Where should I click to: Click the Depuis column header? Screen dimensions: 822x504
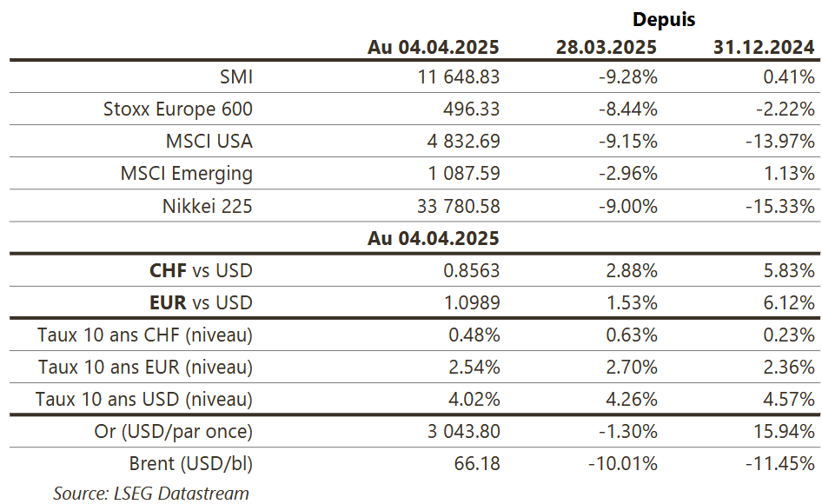click(x=664, y=19)
